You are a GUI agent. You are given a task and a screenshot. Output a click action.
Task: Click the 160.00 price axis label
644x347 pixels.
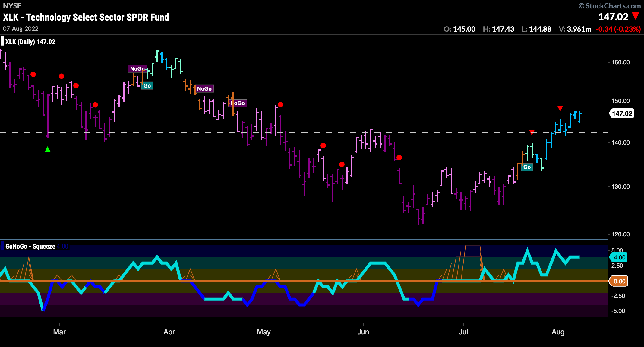tap(620, 62)
